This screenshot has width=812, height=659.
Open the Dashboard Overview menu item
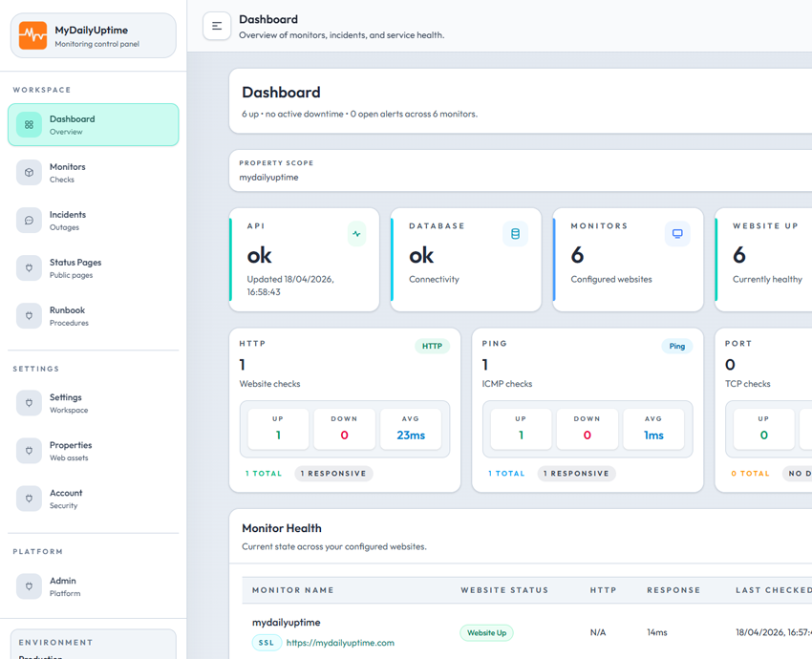94,125
